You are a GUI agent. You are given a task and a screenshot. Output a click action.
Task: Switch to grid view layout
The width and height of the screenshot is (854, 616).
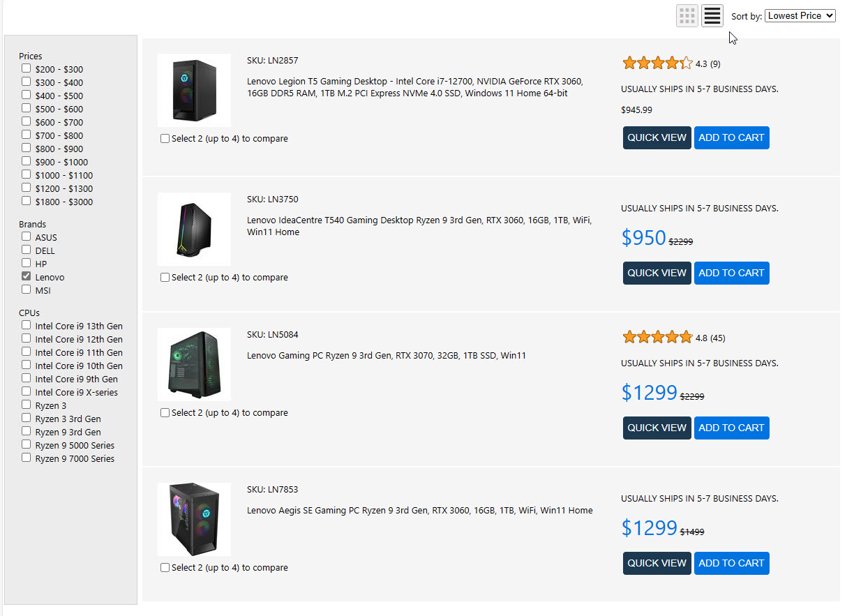tap(687, 15)
